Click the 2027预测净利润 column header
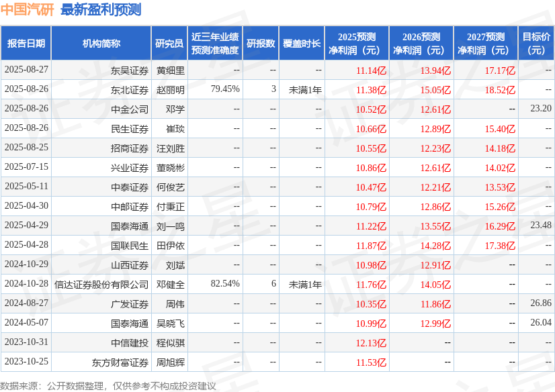555x392 pixels. [486, 43]
